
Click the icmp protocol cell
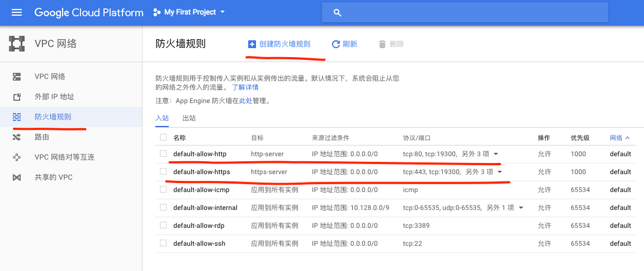click(x=410, y=190)
